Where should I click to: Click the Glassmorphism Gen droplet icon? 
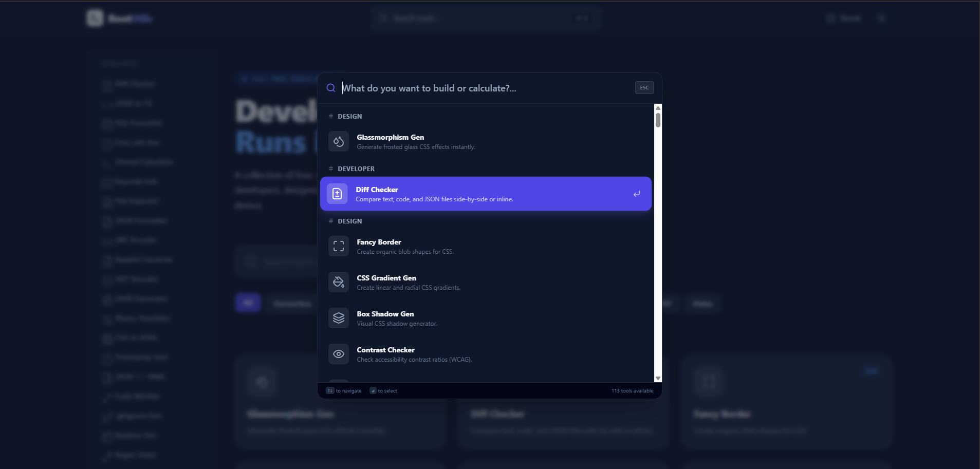coord(338,141)
